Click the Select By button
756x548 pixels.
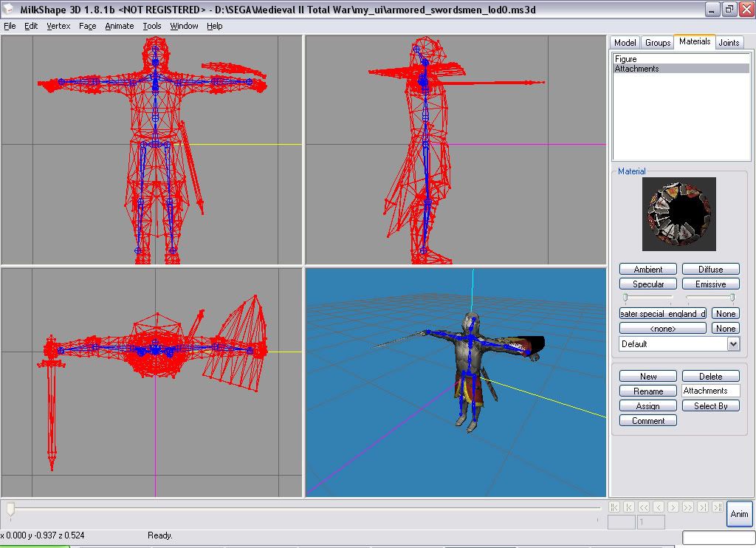pos(711,406)
